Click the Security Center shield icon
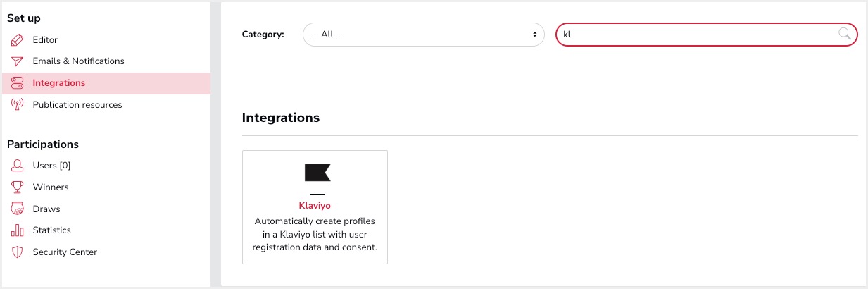868x289 pixels. (x=18, y=252)
